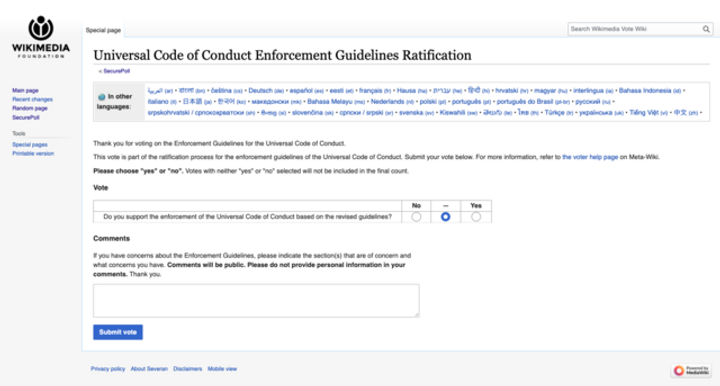Focus the comments text area
Screen dimensions: 720x386
pyautogui.click(x=256, y=301)
